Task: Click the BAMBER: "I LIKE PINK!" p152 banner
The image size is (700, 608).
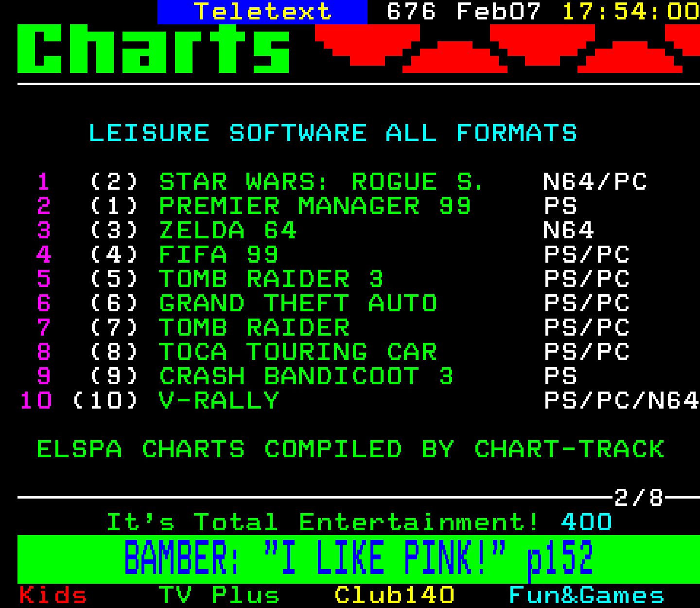Action: pos(358,558)
